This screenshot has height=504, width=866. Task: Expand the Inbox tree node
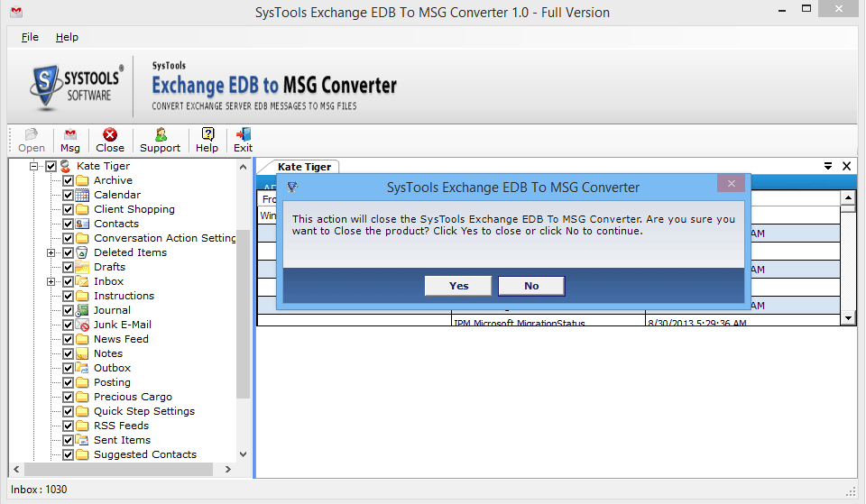51,281
